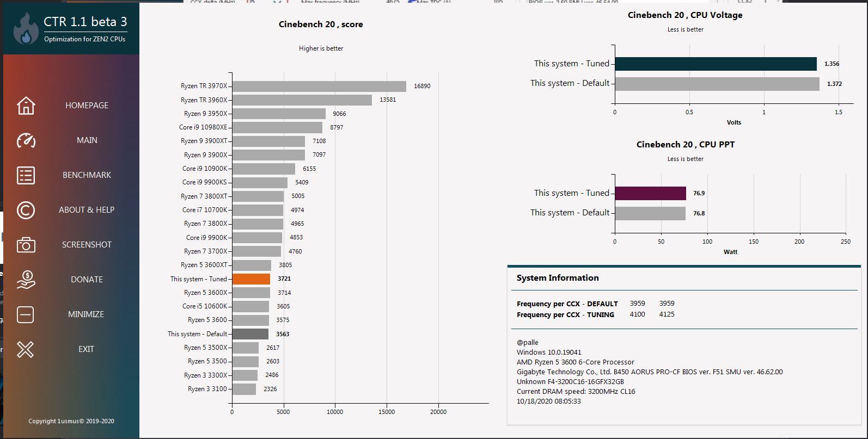Click the Exit X icon
The image size is (868, 439).
tap(26, 349)
